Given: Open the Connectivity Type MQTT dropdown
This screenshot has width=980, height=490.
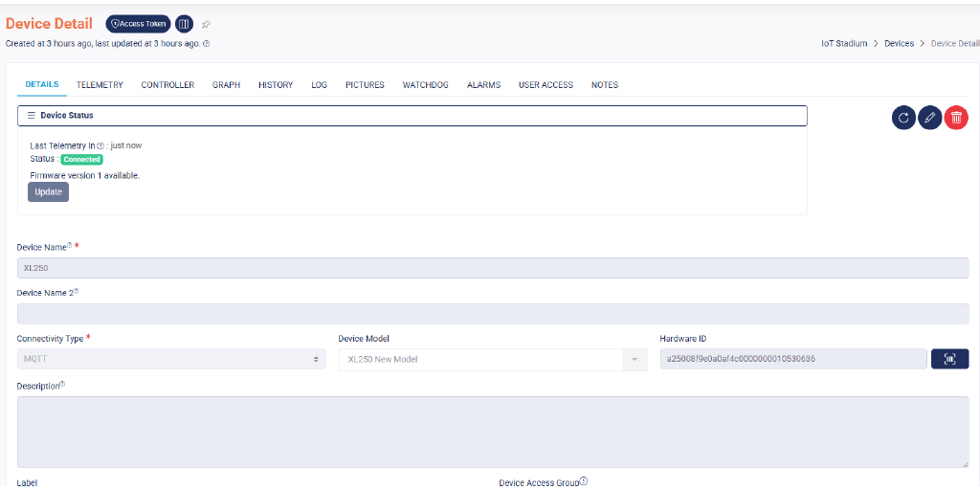Looking at the screenshot, I should point(170,359).
